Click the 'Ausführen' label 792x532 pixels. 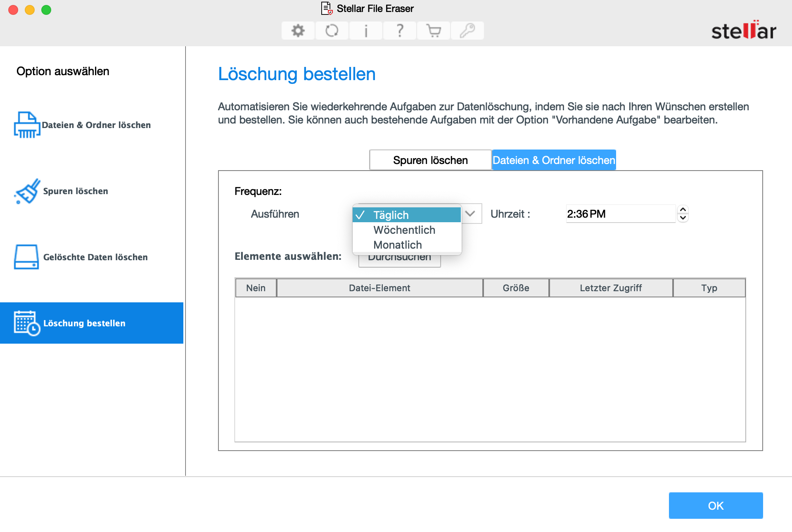pyautogui.click(x=275, y=214)
